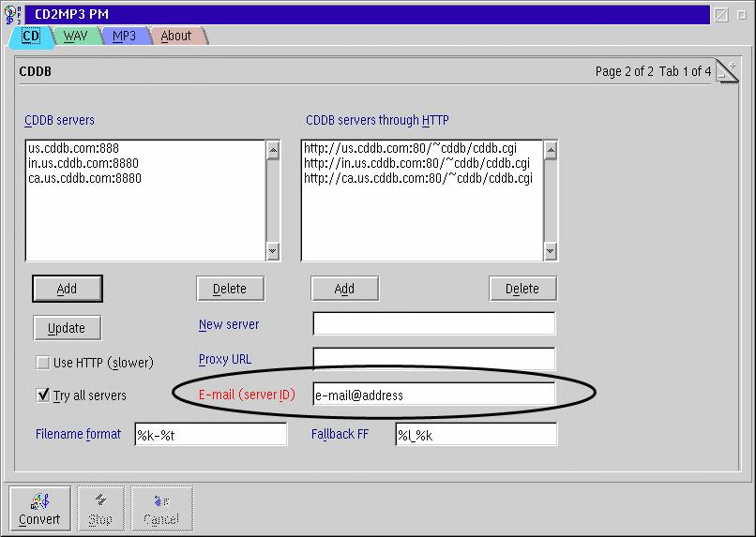
Task: Select http://ca.us.cddb.com:80/~cddb/cddb.cgi entry
Action: click(422, 178)
